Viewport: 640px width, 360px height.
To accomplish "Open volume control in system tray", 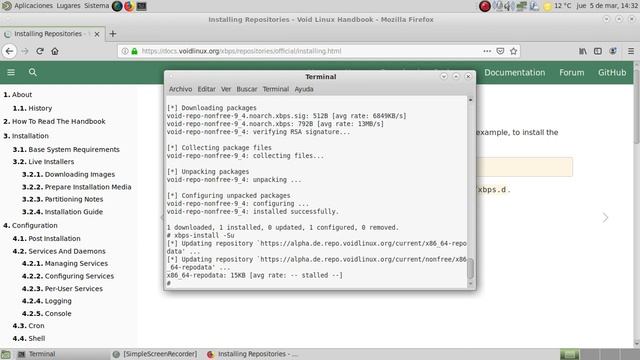I will pos(509,6).
